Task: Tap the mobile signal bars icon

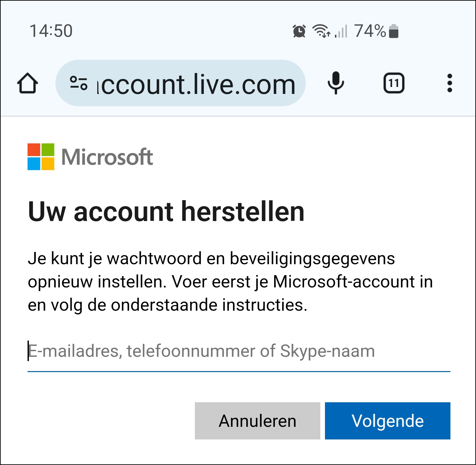Action: (x=341, y=31)
